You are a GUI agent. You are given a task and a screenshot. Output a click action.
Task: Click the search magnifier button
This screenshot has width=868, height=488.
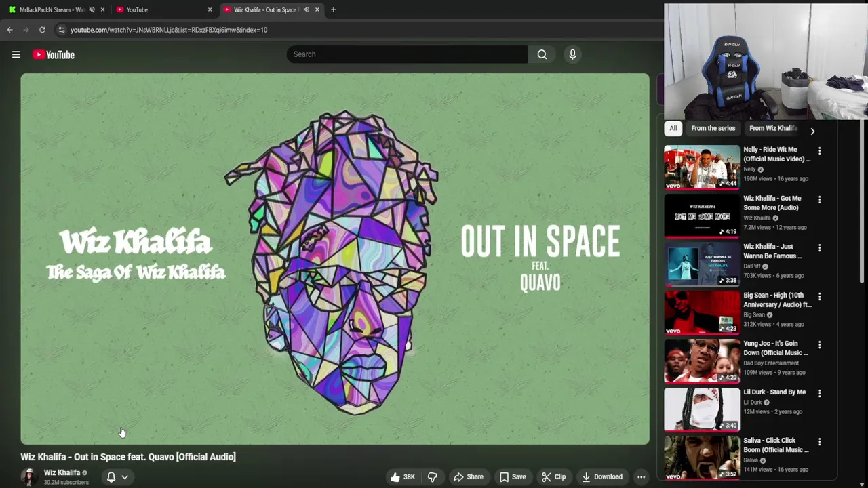(542, 54)
